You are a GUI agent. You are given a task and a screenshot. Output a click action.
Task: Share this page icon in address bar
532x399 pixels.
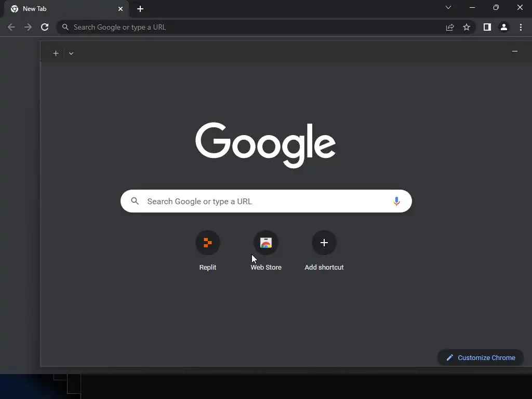click(x=450, y=27)
